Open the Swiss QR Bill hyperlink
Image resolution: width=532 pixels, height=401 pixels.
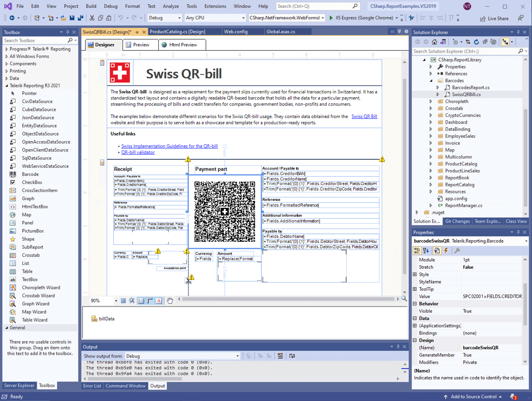[364, 116]
